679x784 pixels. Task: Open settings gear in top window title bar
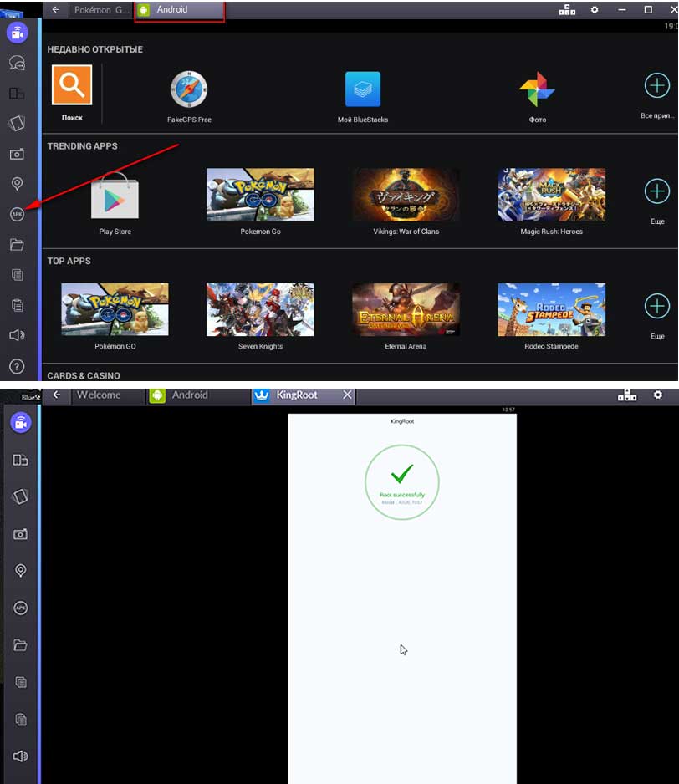[x=595, y=9]
